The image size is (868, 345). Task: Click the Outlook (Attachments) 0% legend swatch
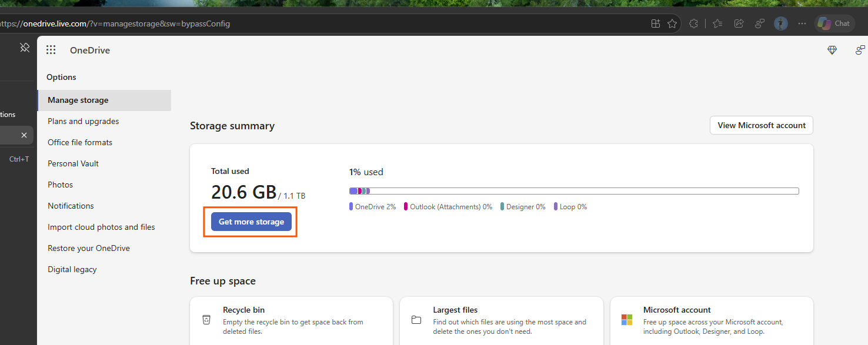coord(406,207)
